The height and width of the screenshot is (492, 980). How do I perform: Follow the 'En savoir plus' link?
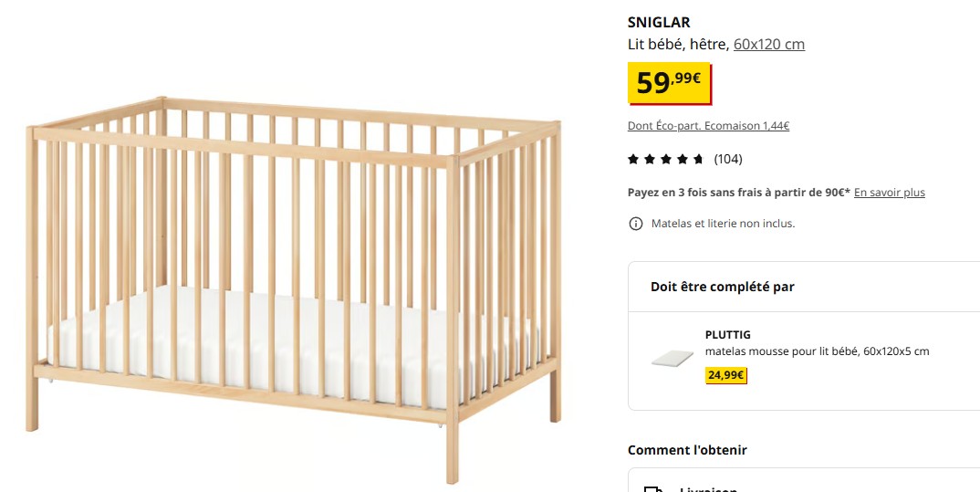pos(889,193)
